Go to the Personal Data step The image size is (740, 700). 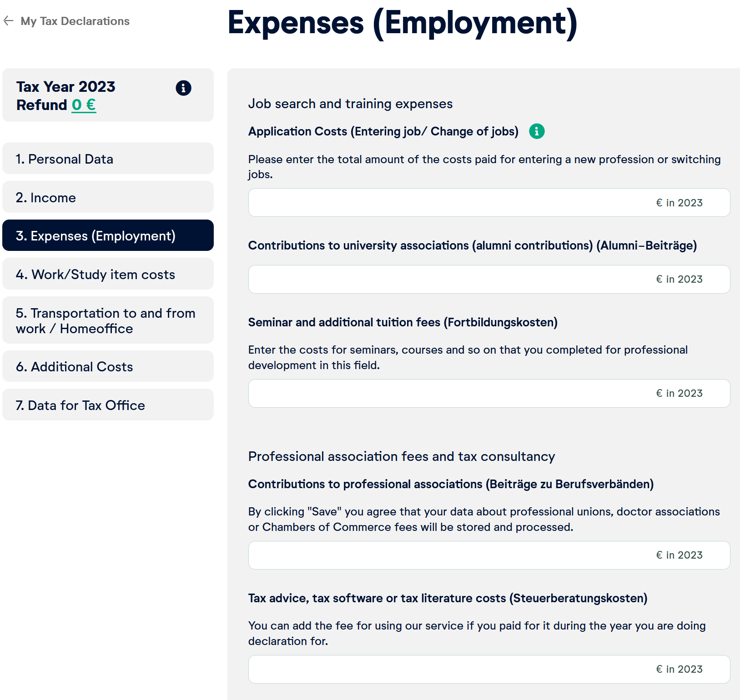tap(108, 159)
